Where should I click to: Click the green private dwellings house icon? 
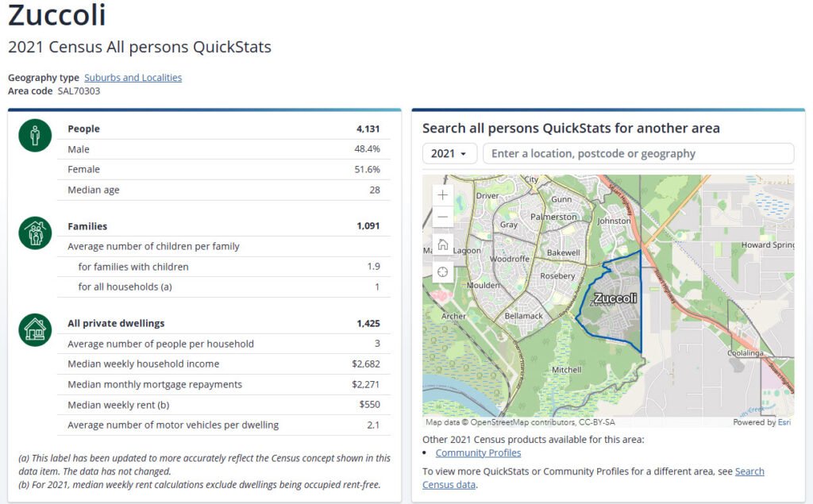coord(35,329)
